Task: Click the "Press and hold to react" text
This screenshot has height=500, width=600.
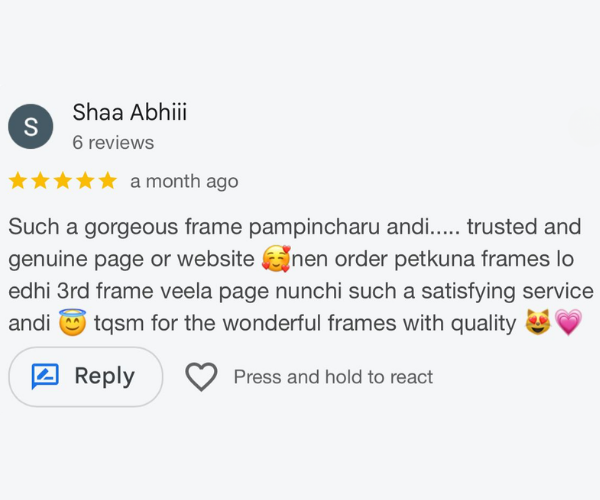Action: coord(333,377)
